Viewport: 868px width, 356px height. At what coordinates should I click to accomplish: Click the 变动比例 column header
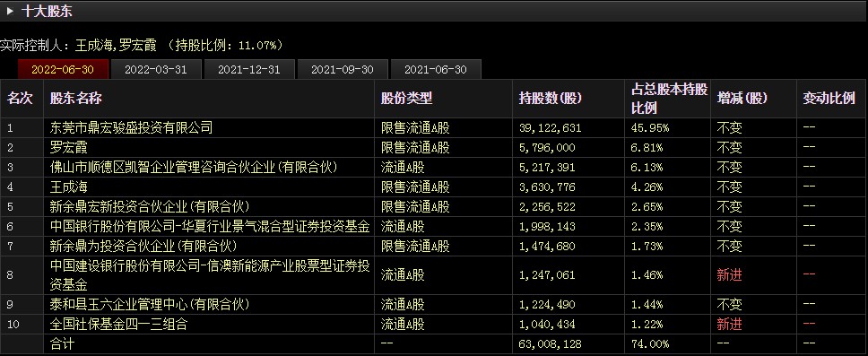[829, 99]
